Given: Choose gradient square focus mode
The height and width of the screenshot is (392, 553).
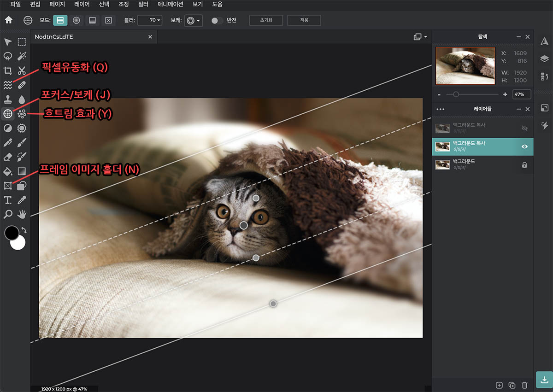Looking at the screenshot, I should click(93, 20).
